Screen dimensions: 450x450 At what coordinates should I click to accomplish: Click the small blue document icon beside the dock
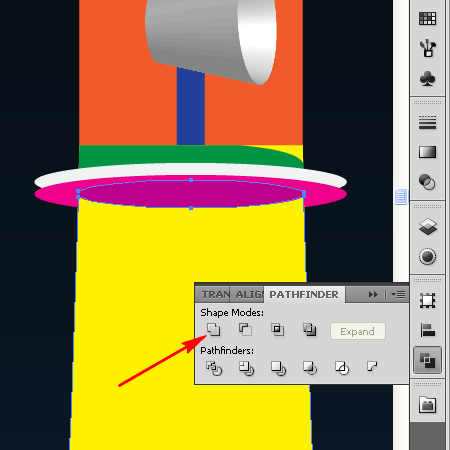coord(401,196)
